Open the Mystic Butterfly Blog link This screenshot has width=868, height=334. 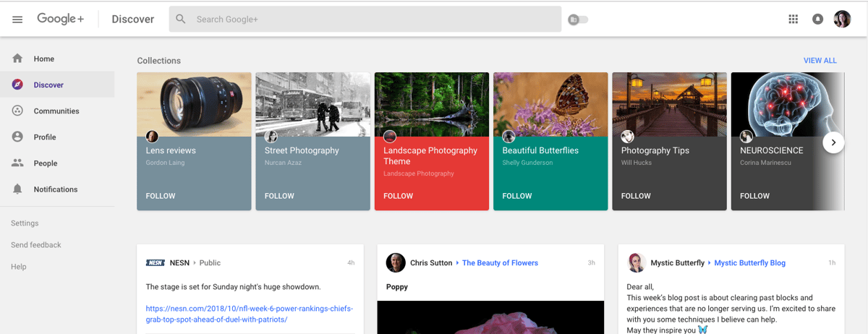tap(749, 263)
